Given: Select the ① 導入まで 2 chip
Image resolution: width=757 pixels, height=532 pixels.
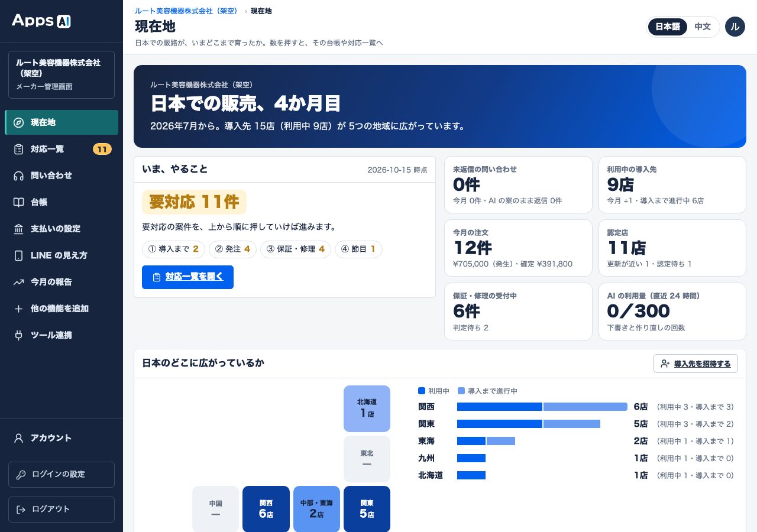Looking at the screenshot, I should [173, 249].
